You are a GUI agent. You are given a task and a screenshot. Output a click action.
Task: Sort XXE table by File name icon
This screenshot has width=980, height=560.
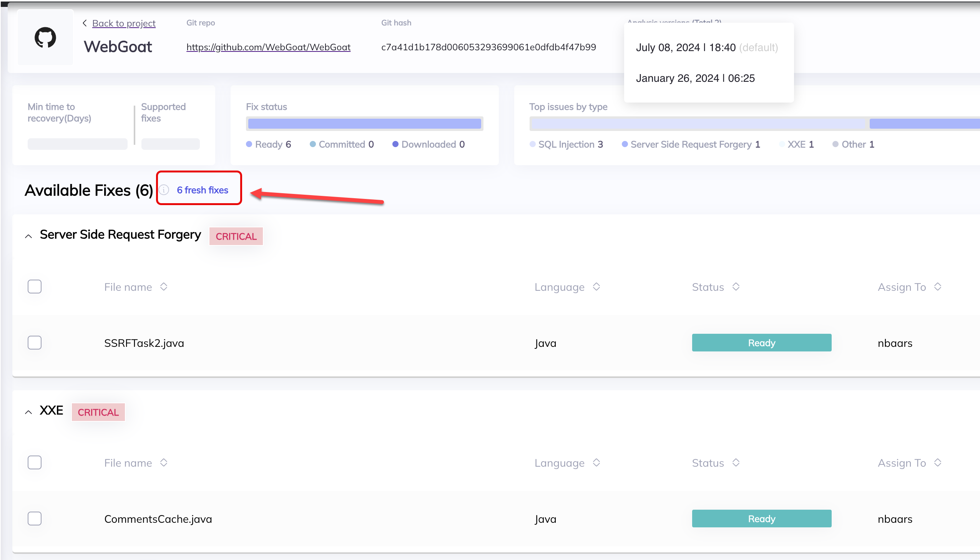(164, 462)
